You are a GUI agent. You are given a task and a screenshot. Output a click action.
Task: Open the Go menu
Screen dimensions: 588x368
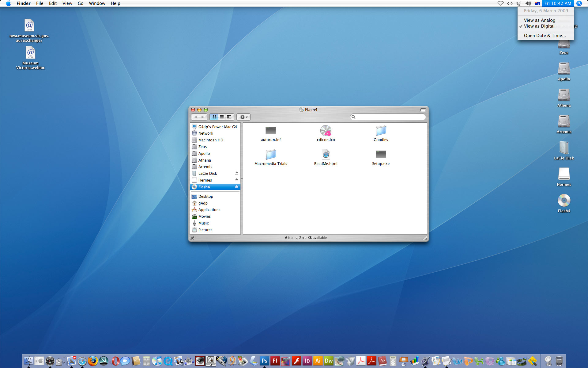tap(81, 3)
